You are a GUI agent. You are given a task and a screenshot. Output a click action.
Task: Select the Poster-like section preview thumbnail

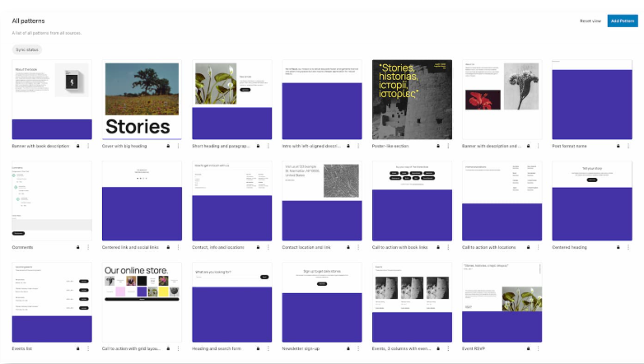point(412,100)
